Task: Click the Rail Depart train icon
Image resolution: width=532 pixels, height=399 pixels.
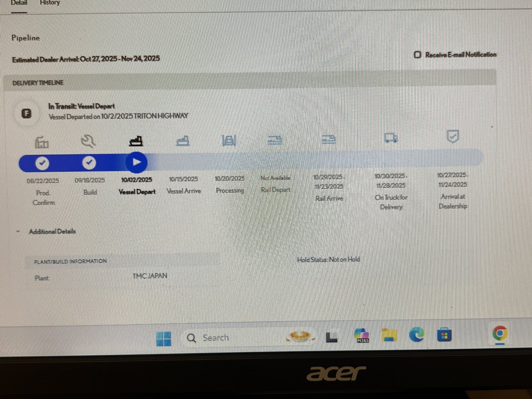Action: coord(275,140)
